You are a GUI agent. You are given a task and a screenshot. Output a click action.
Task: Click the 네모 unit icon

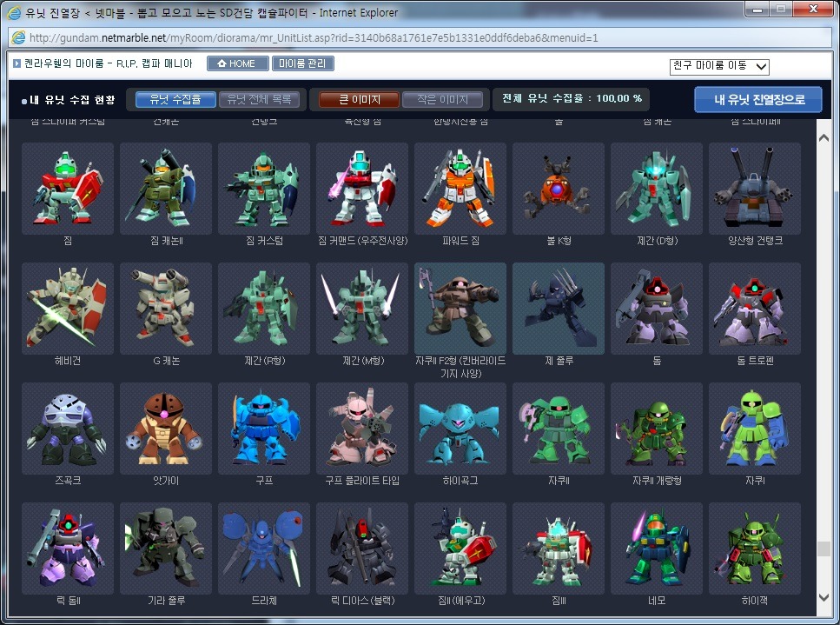(657, 548)
